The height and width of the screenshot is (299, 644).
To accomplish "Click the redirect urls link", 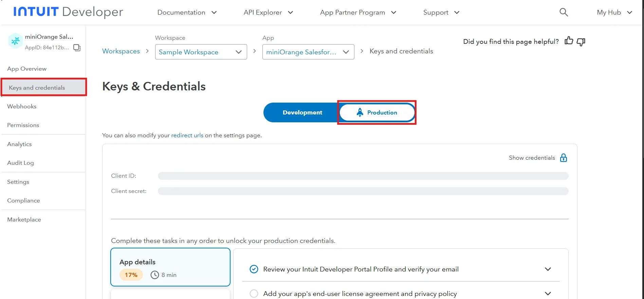I will (187, 135).
